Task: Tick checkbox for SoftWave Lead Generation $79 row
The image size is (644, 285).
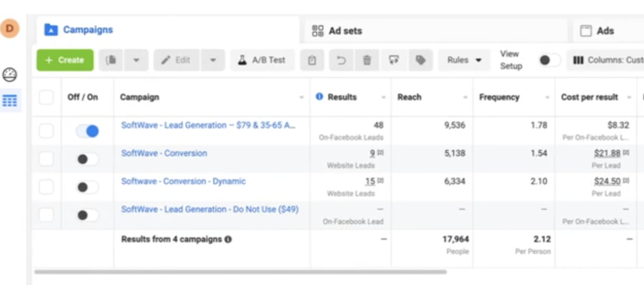Action: click(x=47, y=131)
